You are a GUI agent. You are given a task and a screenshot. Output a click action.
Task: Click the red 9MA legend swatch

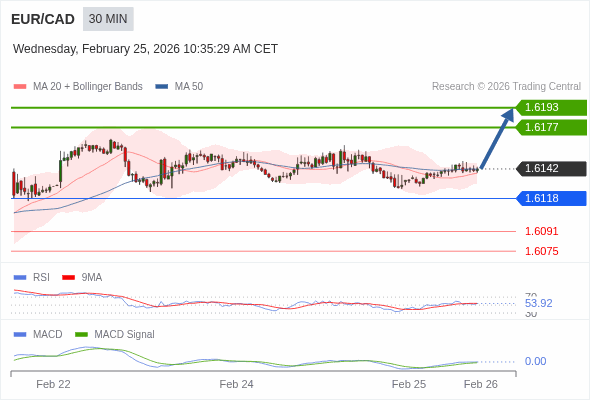point(68,278)
